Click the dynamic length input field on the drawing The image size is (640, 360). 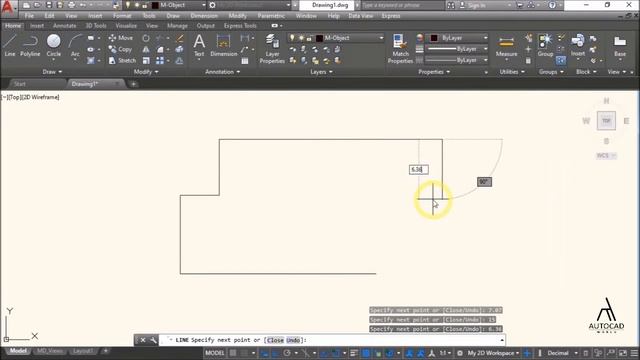418,169
